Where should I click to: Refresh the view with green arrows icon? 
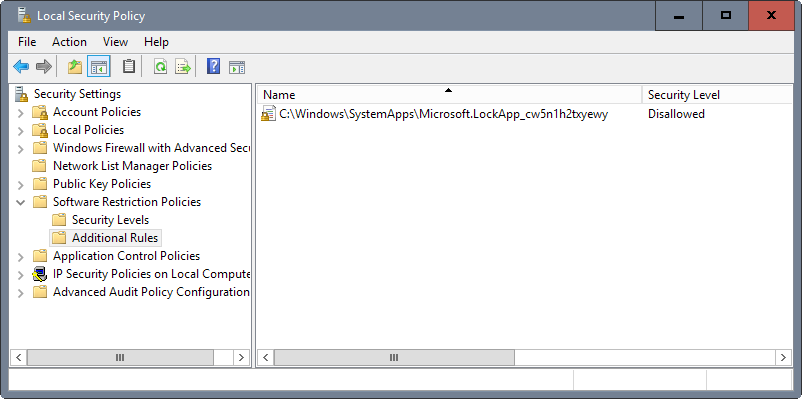[161, 66]
